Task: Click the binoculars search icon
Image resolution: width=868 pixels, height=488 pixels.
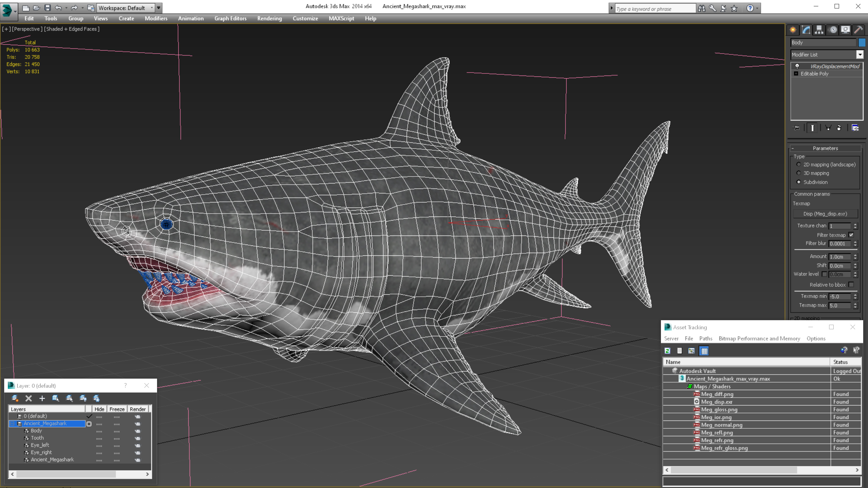Action: tap(702, 8)
